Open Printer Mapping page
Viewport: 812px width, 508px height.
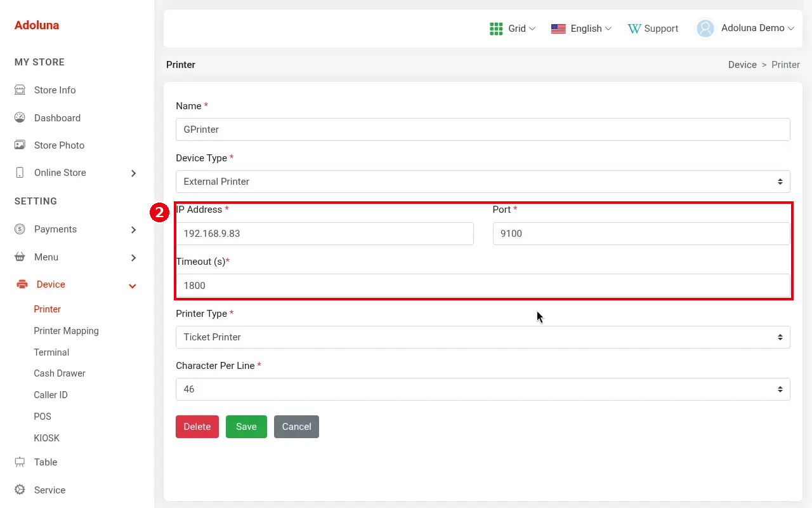66,331
